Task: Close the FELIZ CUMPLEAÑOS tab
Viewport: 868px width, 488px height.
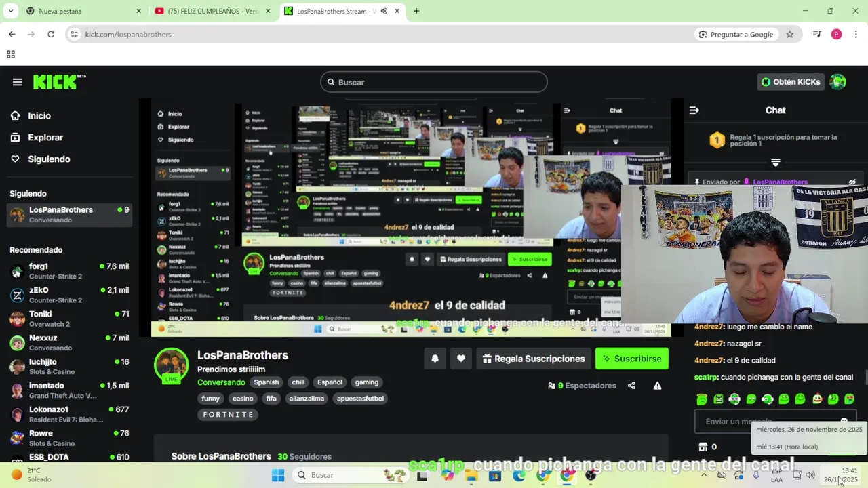Action: click(x=268, y=11)
